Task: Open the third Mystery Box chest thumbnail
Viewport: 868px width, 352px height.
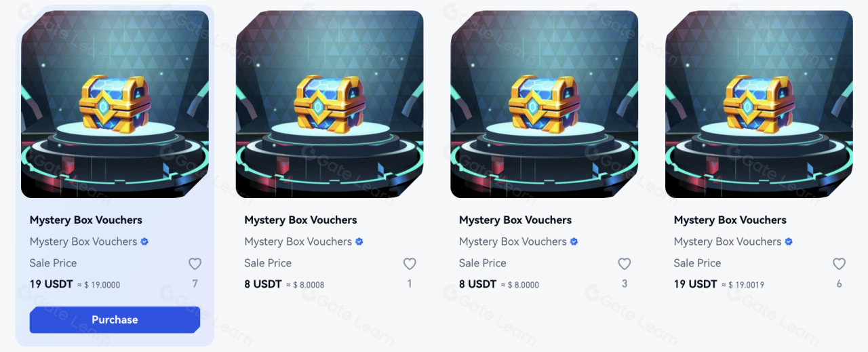Action: pyautogui.click(x=545, y=104)
